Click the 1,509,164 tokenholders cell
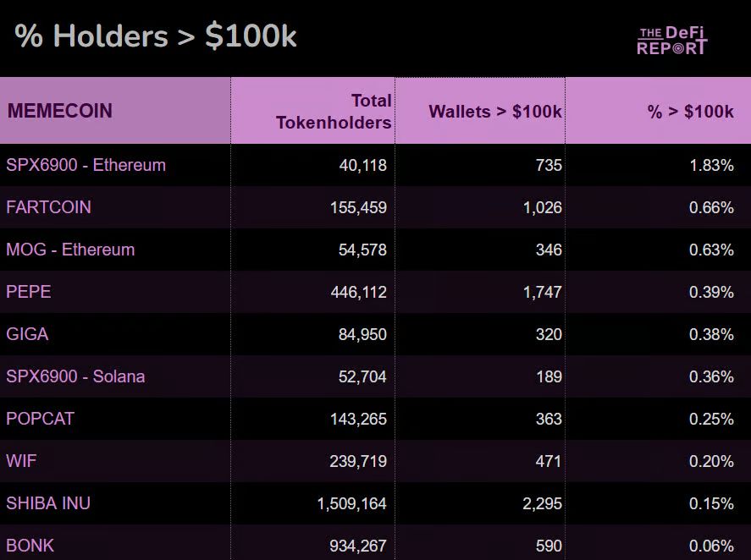Screen dimensions: 751x560 [351, 503]
